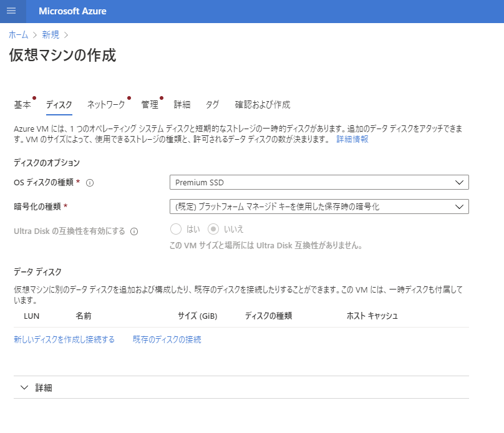Screen dimensions: 504x433
Task: Open the portal hamburger menu
Action: (11, 11)
